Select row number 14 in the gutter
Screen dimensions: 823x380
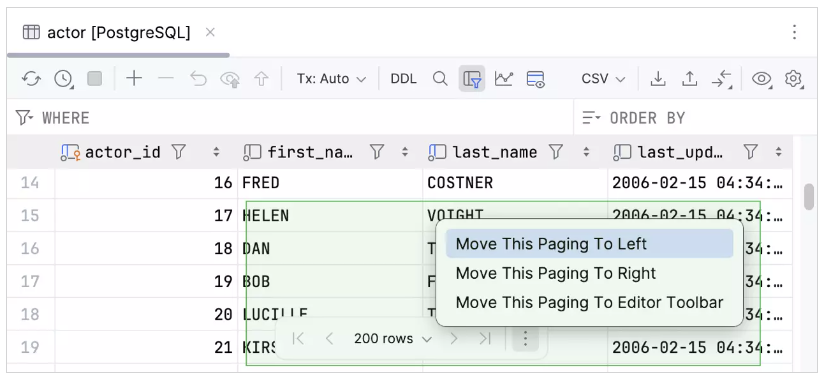point(30,183)
